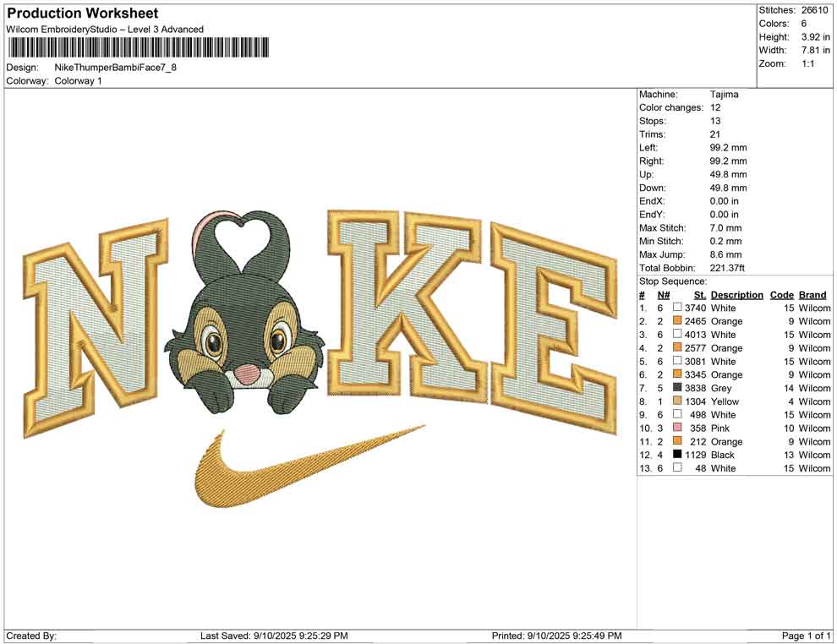Click the 'Created By:' footer label

[31, 636]
